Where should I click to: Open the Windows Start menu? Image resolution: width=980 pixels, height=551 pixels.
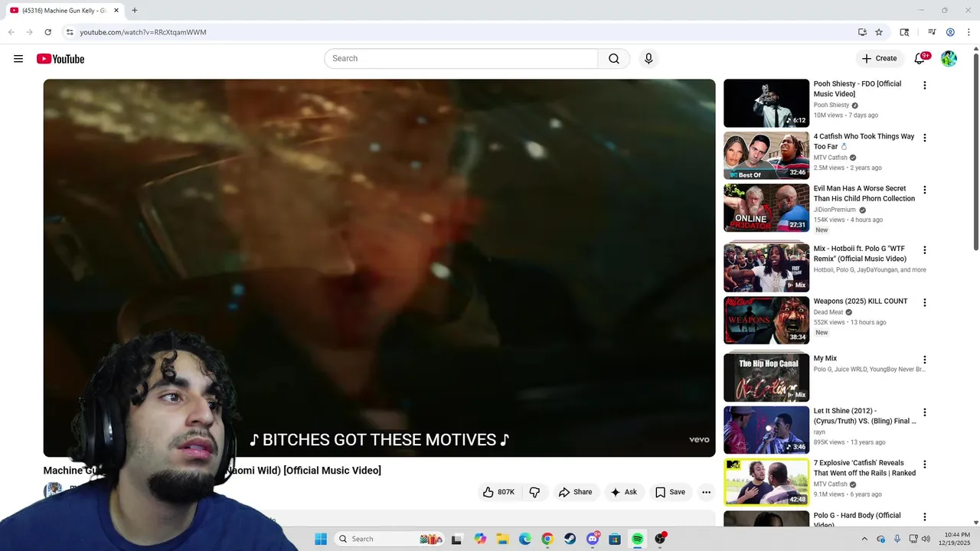tap(321, 539)
